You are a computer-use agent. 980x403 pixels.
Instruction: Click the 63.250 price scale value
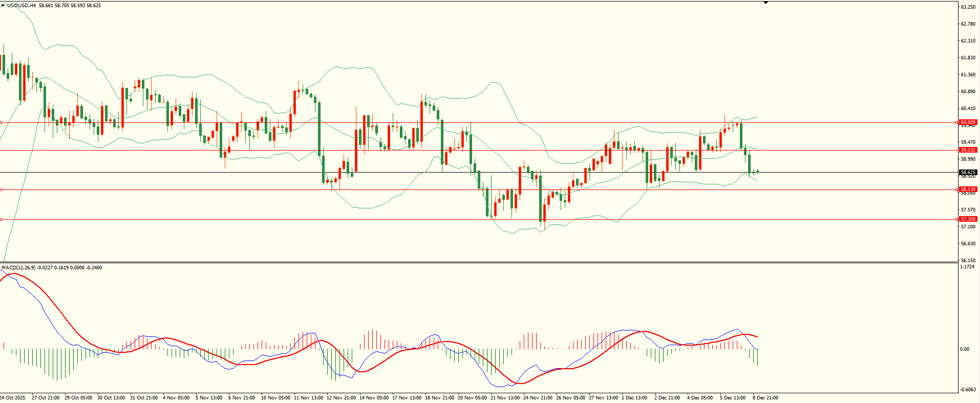tap(968, 7)
